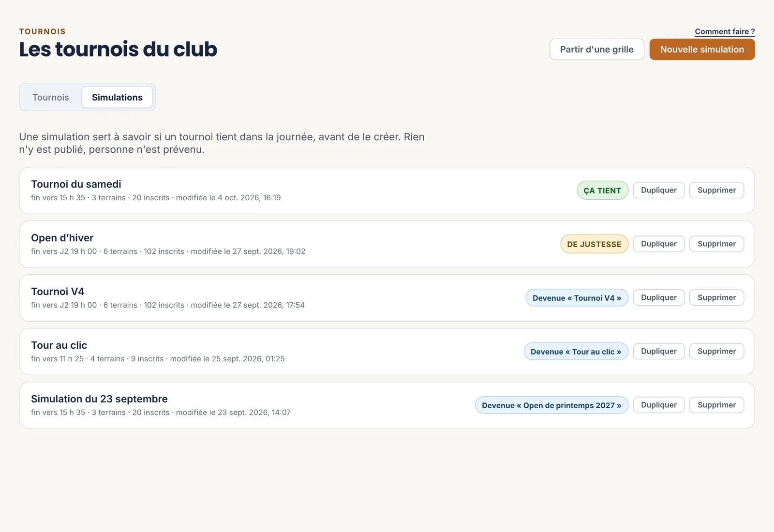
Task: Duplicate the Tournoi V4 simulation
Action: pyautogui.click(x=659, y=297)
